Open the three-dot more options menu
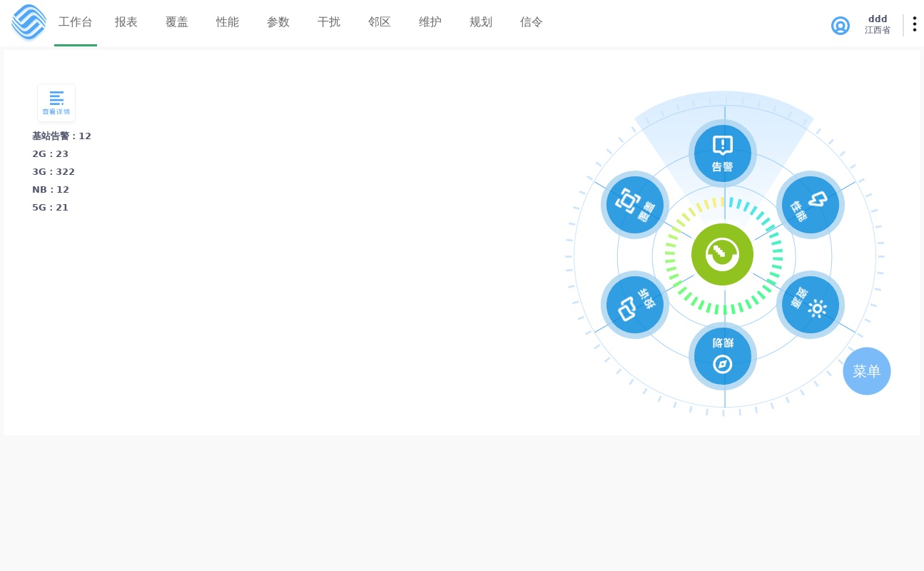This screenshot has height=571, width=924. coord(914,24)
